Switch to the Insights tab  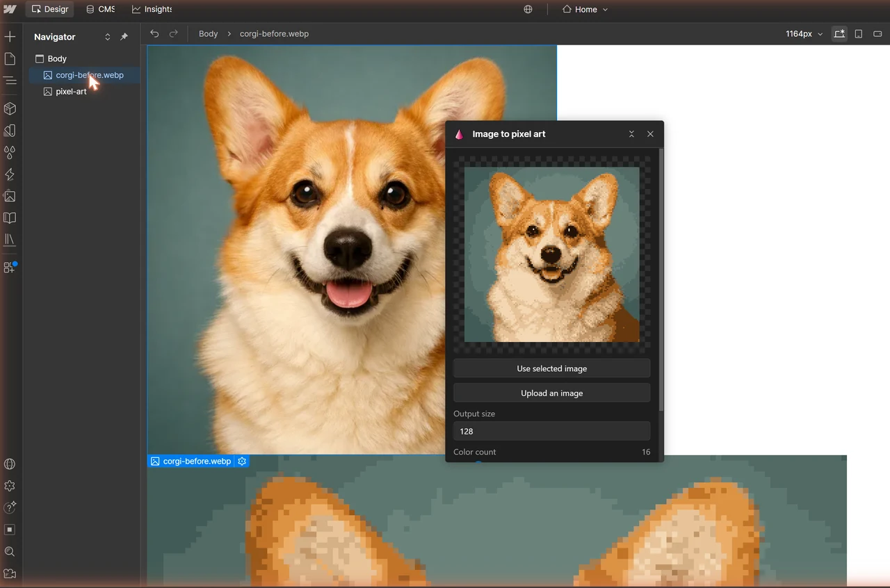tap(152, 9)
